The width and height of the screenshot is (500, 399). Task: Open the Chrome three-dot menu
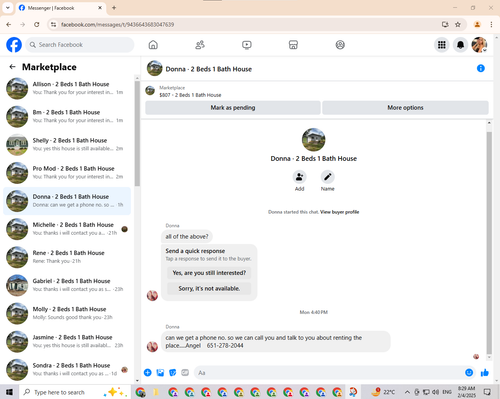click(491, 24)
